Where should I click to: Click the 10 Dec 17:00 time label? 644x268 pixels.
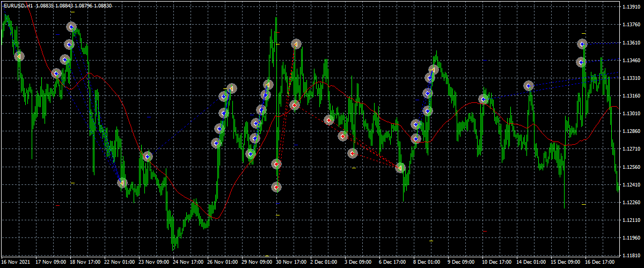(x=497, y=263)
